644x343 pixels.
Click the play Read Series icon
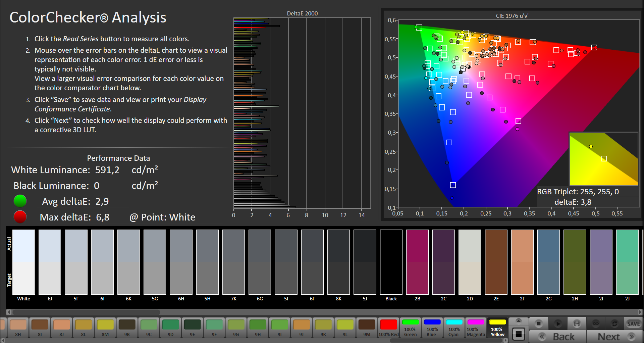(x=558, y=324)
